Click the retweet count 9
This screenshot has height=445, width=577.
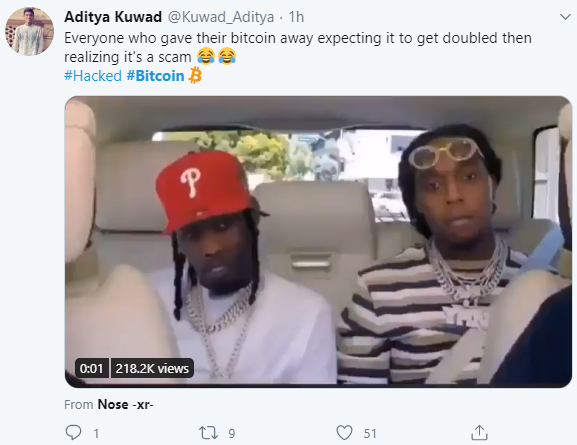click(x=231, y=434)
